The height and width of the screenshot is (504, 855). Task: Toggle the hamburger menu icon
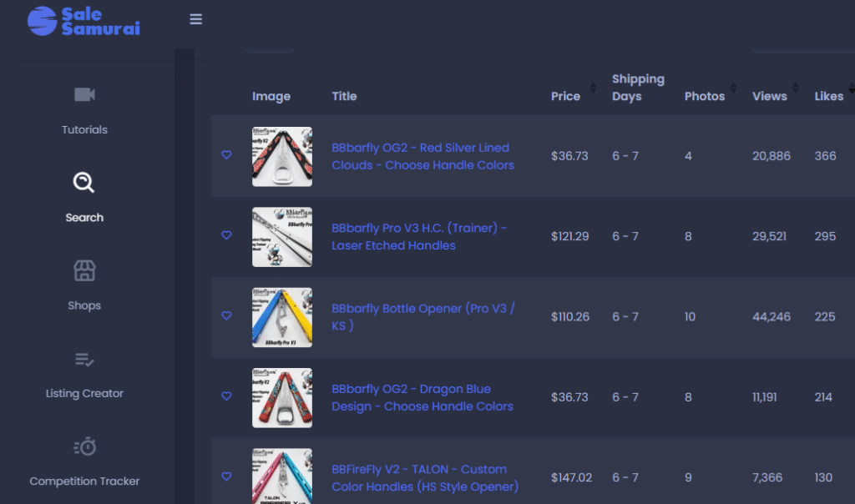(x=195, y=19)
